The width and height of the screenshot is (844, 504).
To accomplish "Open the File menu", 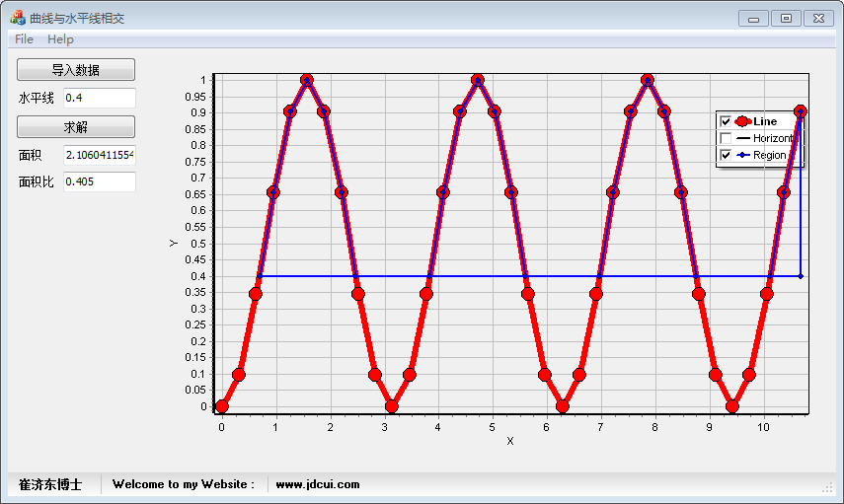I will 24,38.
